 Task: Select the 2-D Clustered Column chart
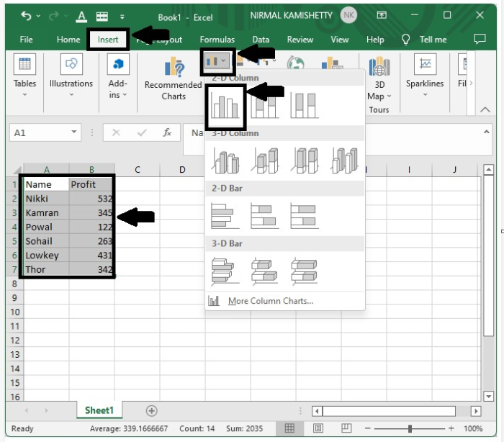pos(225,106)
